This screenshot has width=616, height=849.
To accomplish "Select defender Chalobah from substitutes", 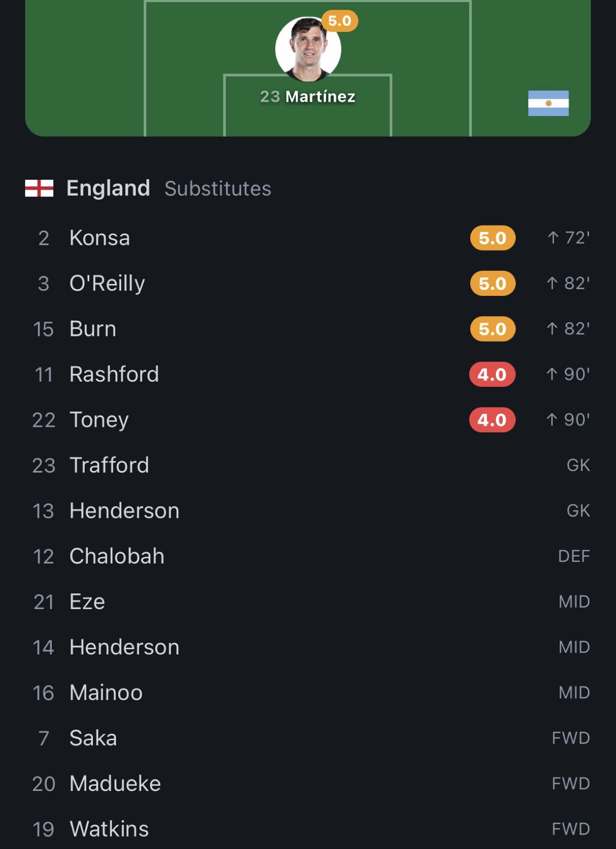I will [308, 556].
